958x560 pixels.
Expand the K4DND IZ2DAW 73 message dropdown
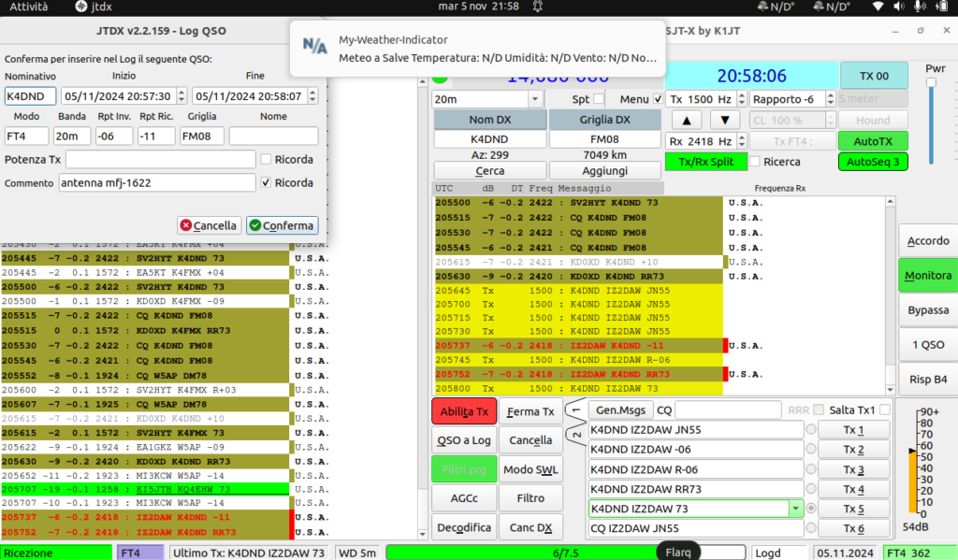click(x=795, y=509)
